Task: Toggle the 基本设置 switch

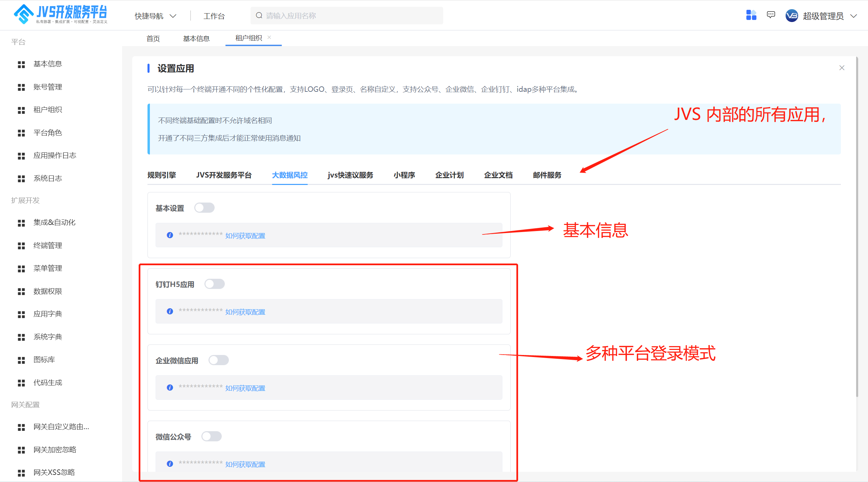Action: point(204,208)
